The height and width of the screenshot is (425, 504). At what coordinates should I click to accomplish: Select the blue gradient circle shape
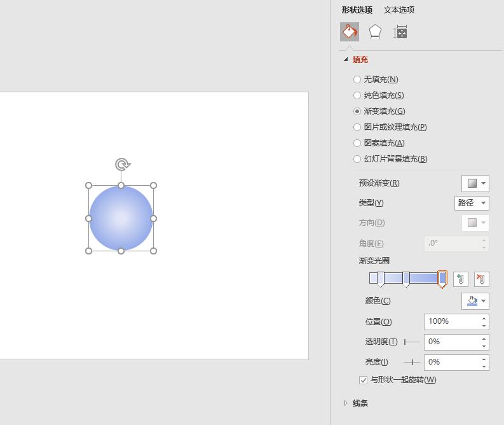pos(121,218)
